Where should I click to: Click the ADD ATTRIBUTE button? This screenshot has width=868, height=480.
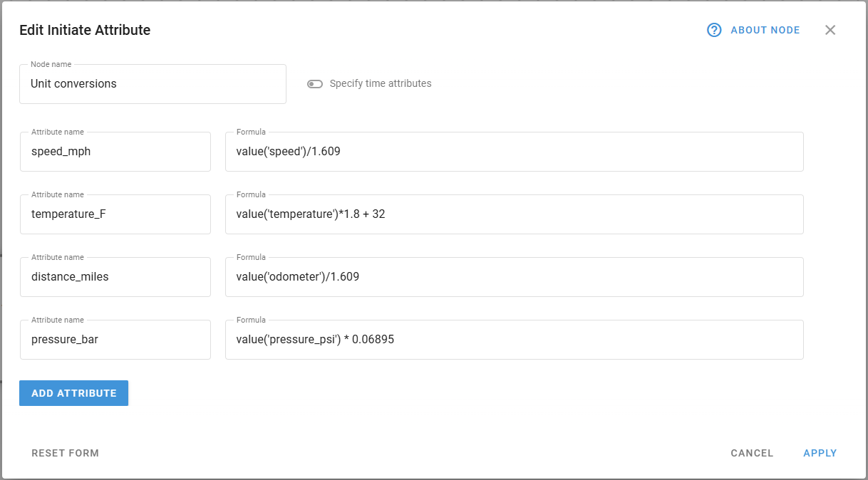[73, 392]
